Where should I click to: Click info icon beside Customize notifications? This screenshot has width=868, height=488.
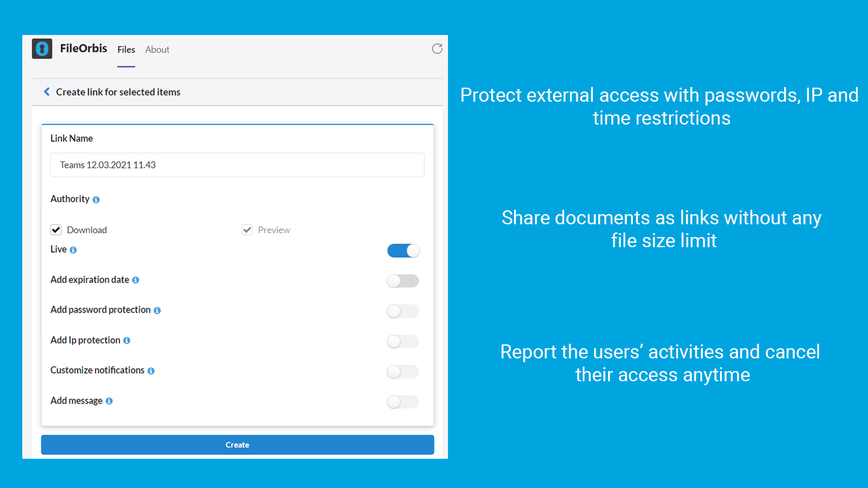[151, 371]
